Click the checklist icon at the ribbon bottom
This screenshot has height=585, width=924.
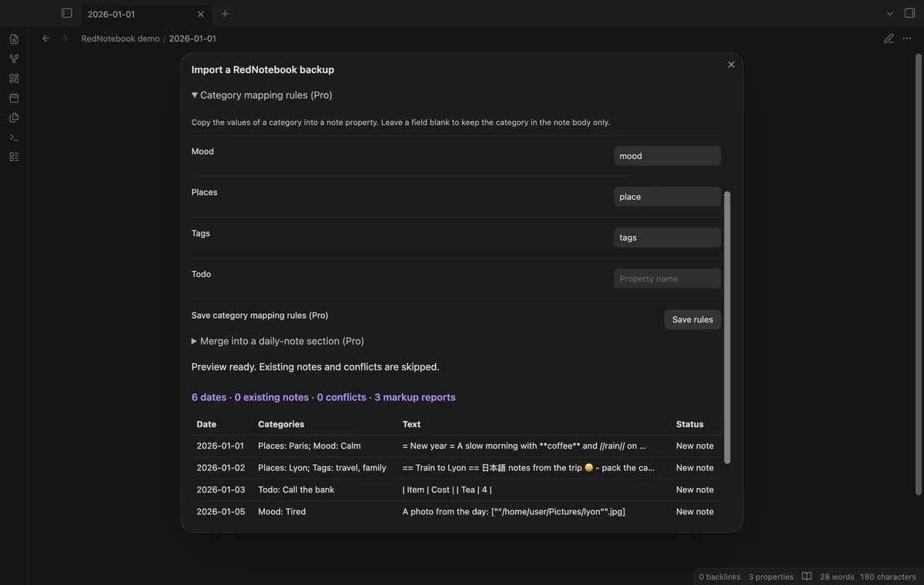point(14,157)
